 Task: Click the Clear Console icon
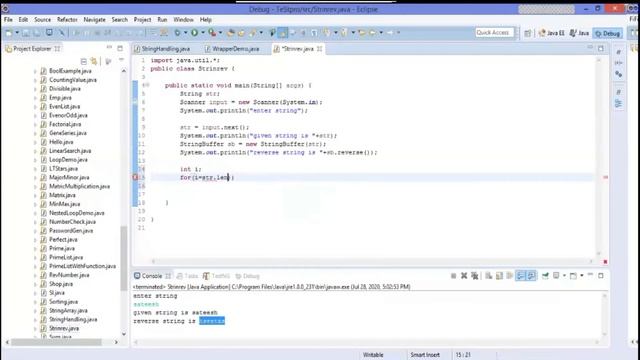pos(489,276)
